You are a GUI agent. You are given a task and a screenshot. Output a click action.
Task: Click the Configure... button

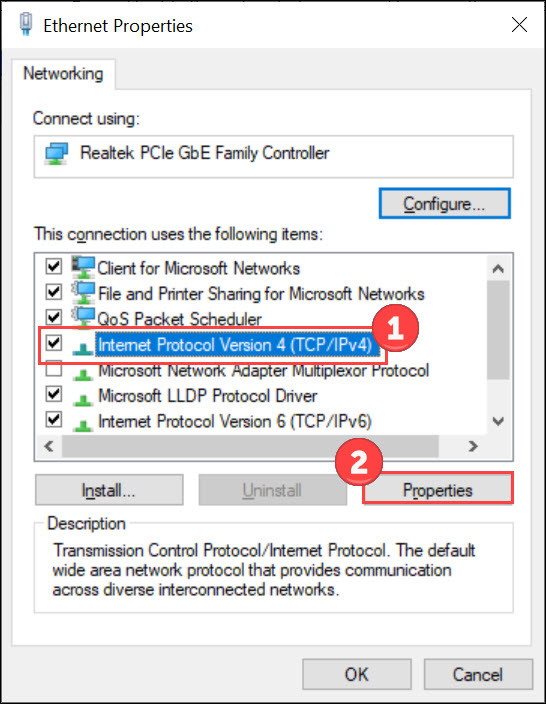pos(444,203)
